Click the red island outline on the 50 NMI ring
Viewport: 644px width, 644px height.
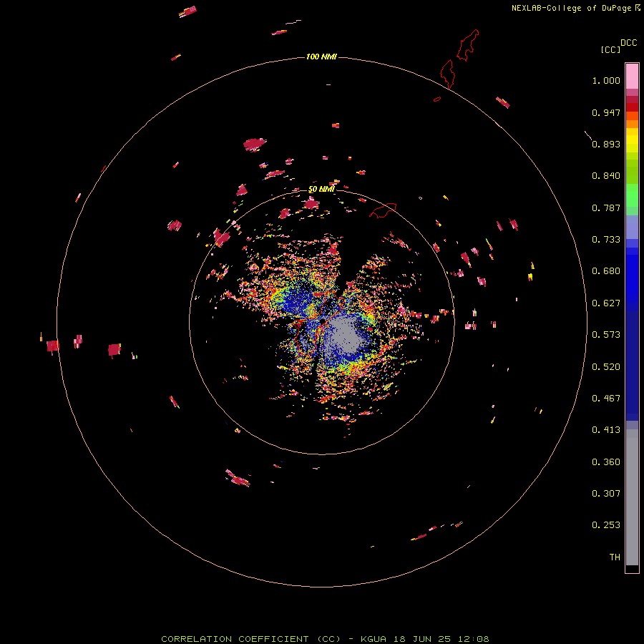click(x=383, y=210)
